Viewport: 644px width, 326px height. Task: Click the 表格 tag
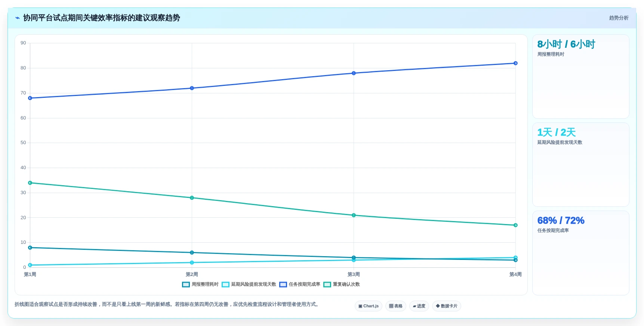coord(396,306)
